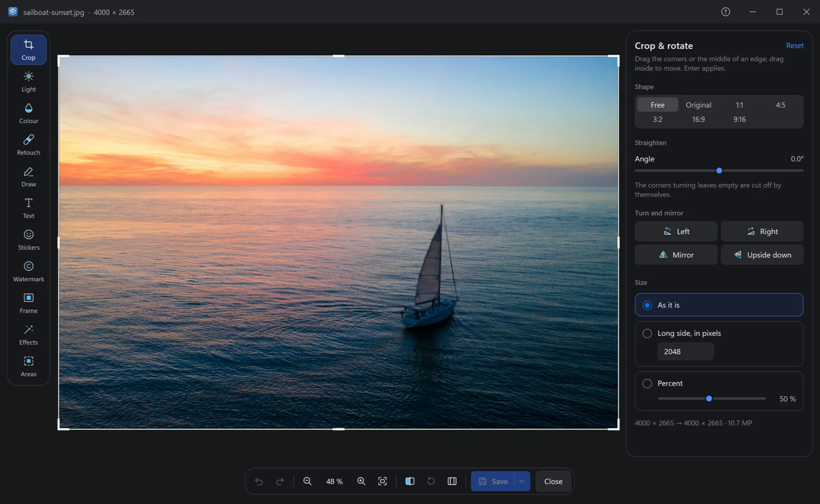Zoom in on the image
Viewport: 820px width, 504px height.
tap(361, 481)
